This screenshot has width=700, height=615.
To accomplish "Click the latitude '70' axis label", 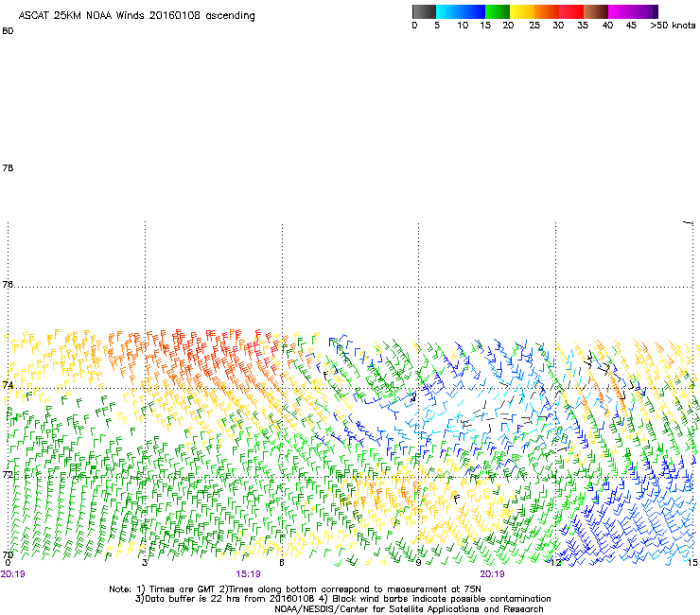I will 8,555.
